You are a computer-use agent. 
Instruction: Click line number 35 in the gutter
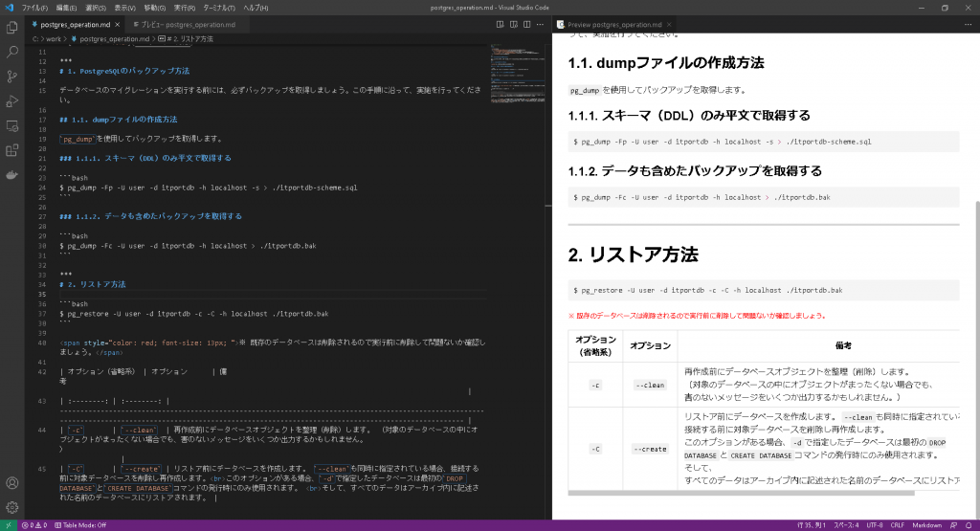point(42,295)
